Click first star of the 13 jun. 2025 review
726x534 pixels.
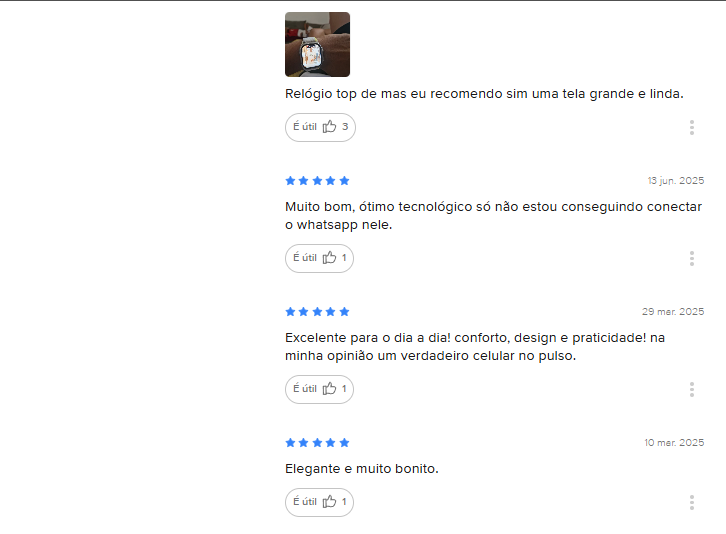tap(290, 181)
